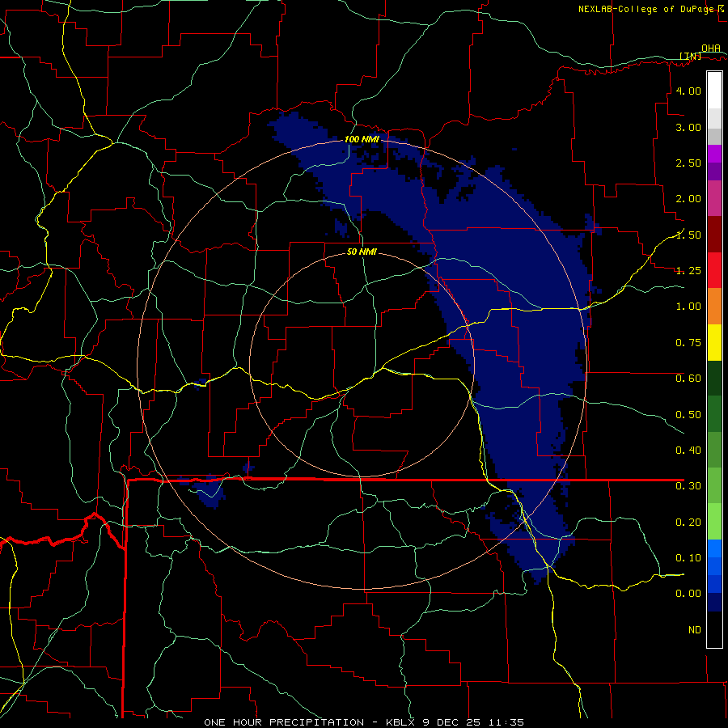
Task: Select the 0.30 legend value
Action: point(688,486)
